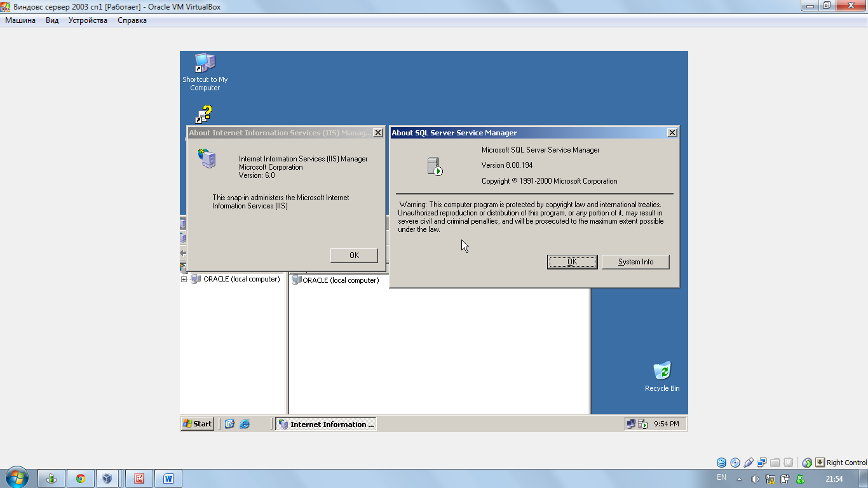The height and width of the screenshot is (488, 868).
Task: Launch Internet Explorer from quick launch
Action: tap(245, 424)
